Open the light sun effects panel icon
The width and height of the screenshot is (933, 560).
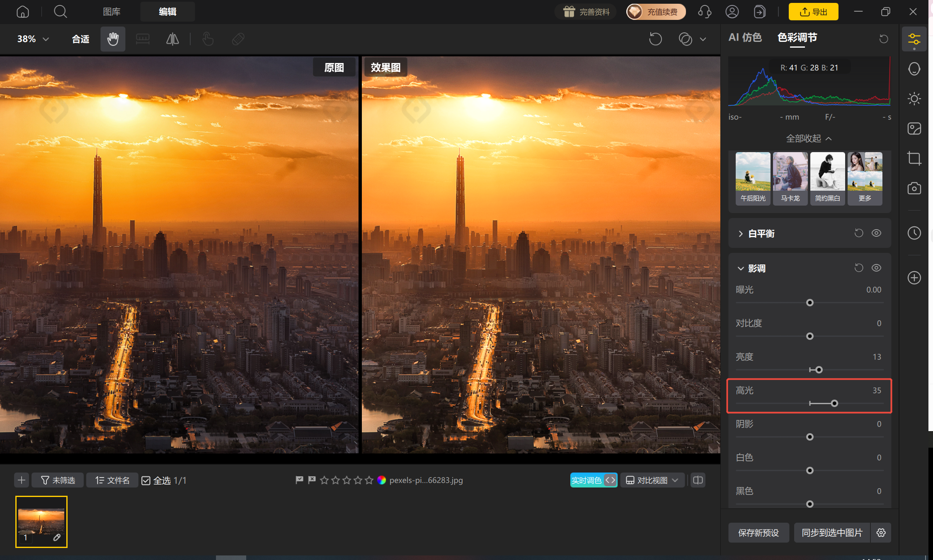tap(914, 99)
